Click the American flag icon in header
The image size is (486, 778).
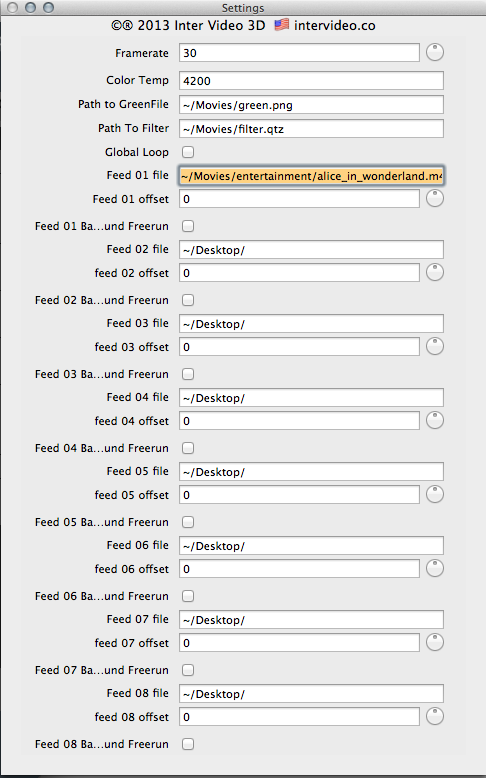click(281, 25)
